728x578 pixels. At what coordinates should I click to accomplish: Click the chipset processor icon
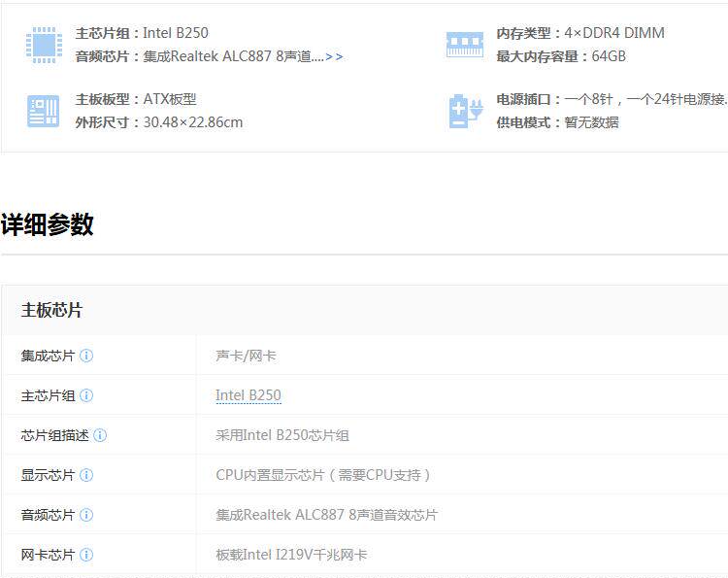point(44,45)
